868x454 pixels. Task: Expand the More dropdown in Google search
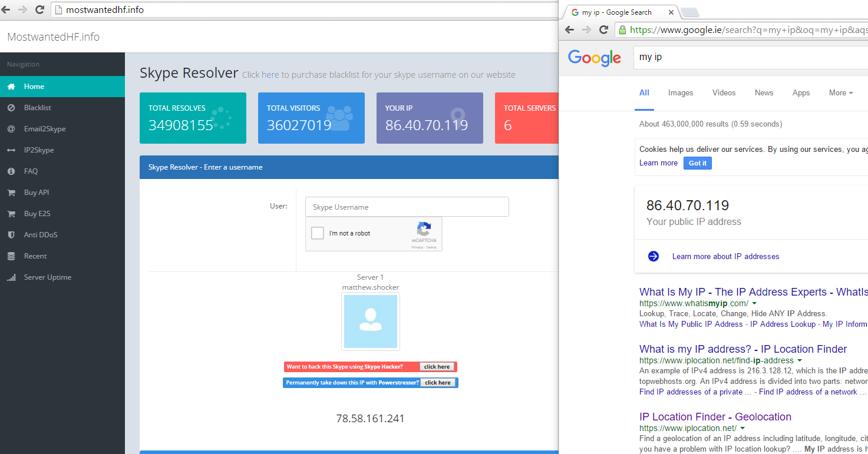point(841,92)
